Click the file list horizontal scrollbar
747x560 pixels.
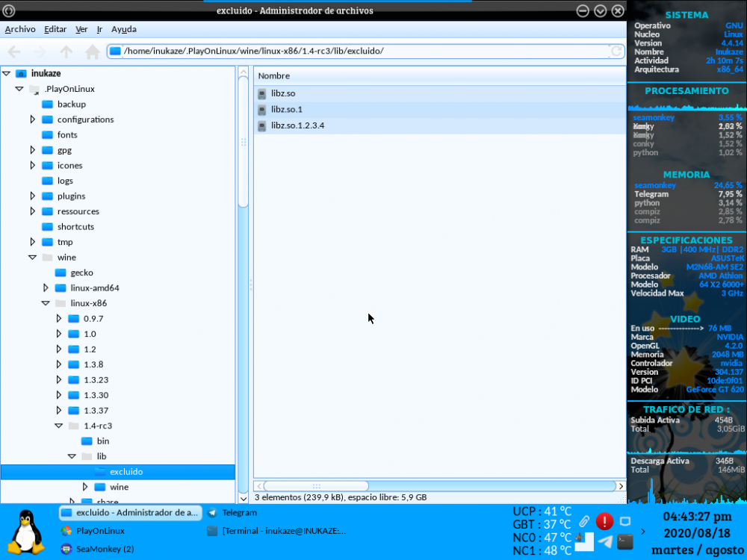pyautogui.click(x=314, y=486)
